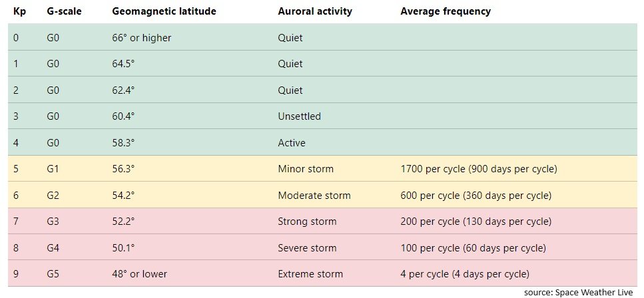Click the Average frequency column header

click(446, 11)
